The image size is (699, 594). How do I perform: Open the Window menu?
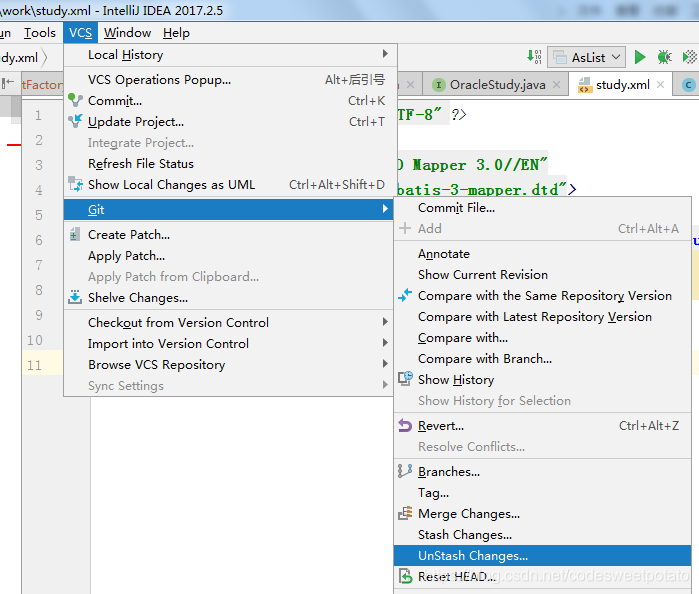[x=127, y=33]
